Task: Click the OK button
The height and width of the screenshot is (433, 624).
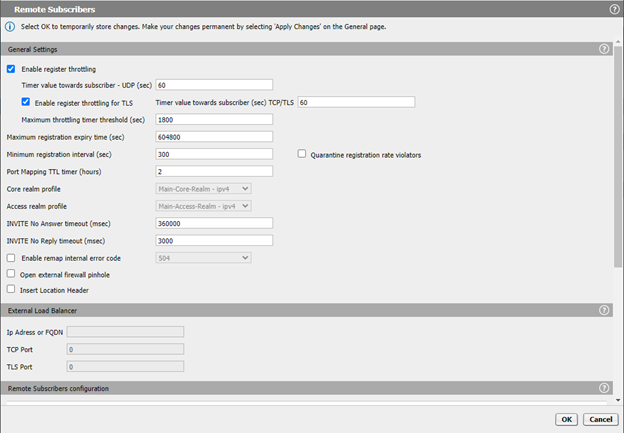Action: point(567,419)
